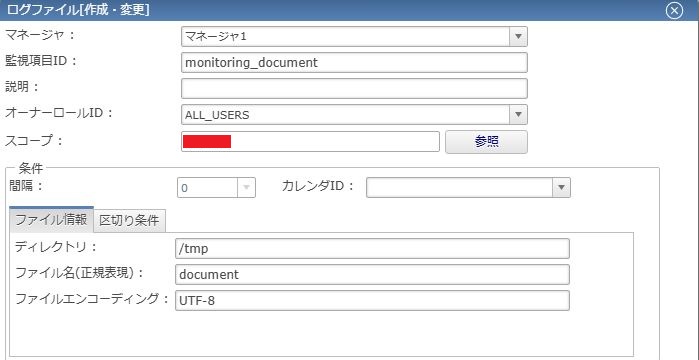Viewport: 699px width, 360px height.
Task: Click the スコープ text field
Action: pos(310,141)
